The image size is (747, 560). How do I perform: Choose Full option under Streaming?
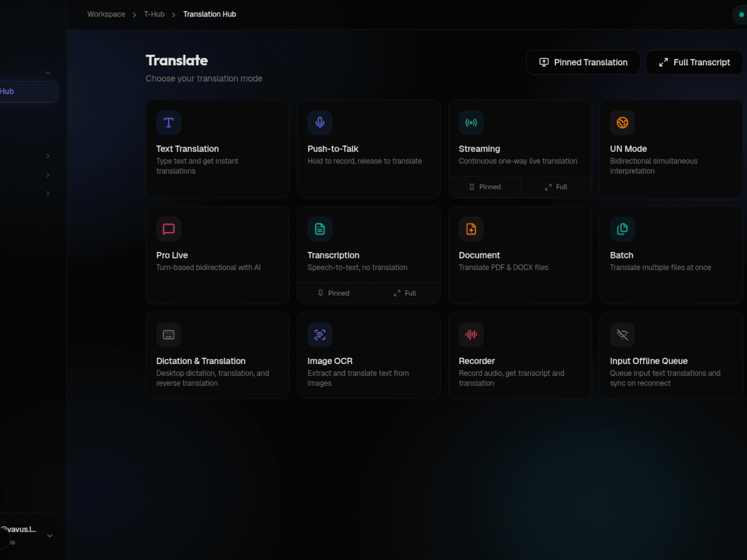tap(556, 187)
